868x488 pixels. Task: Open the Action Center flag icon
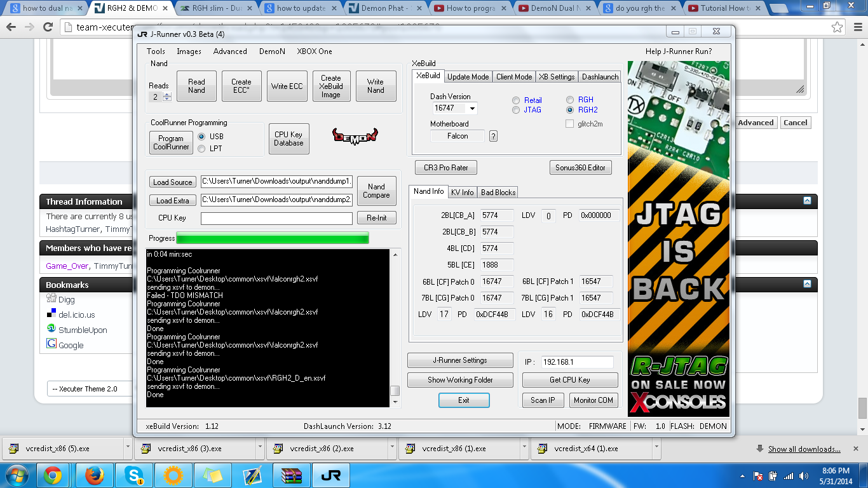758,476
